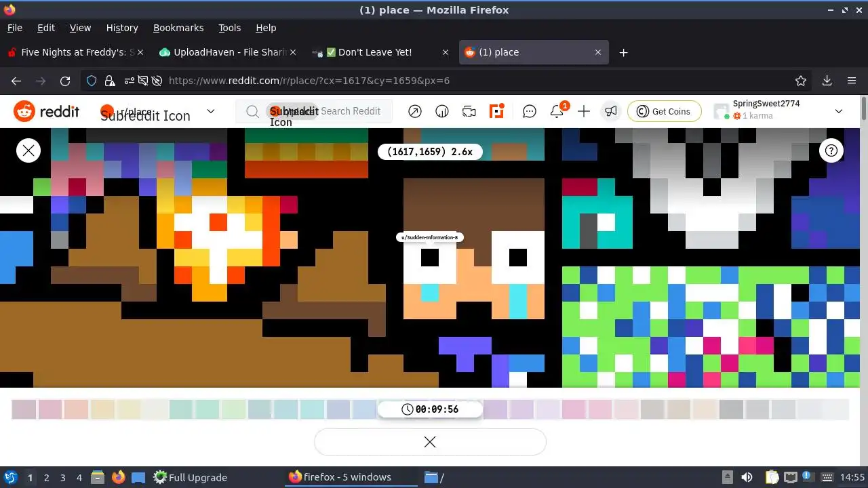
Task: Open the File menu
Action: coord(15,28)
